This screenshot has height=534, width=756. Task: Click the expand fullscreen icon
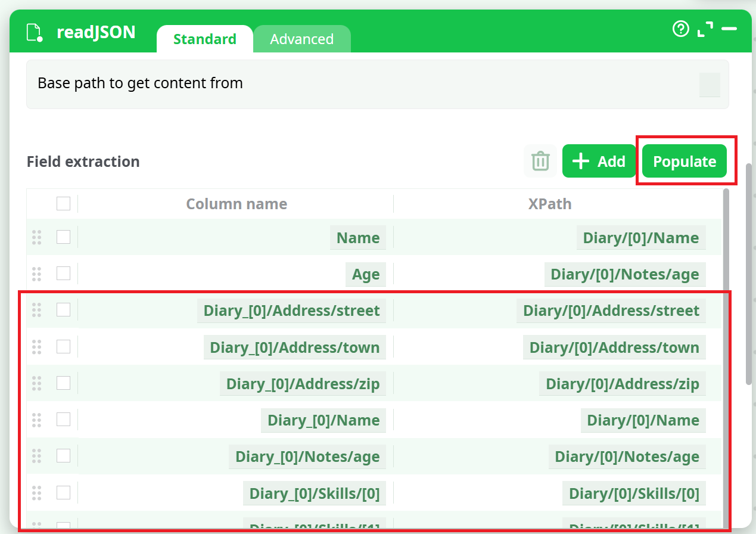pos(705,29)
